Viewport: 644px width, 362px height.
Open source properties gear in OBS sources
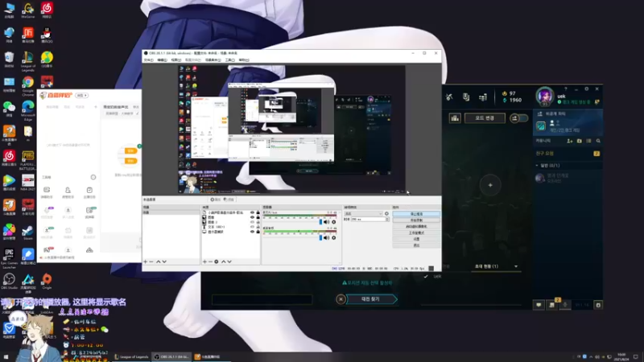tap(217, 261)
